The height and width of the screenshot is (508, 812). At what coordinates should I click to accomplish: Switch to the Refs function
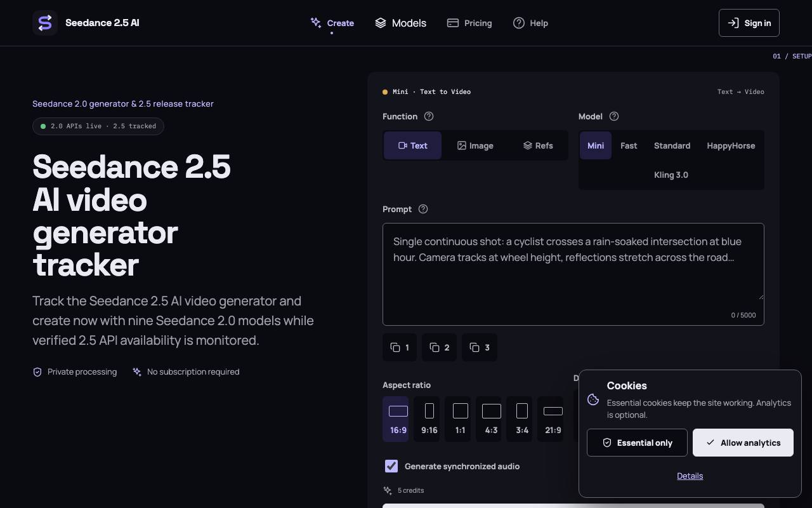tap(538, 145)
